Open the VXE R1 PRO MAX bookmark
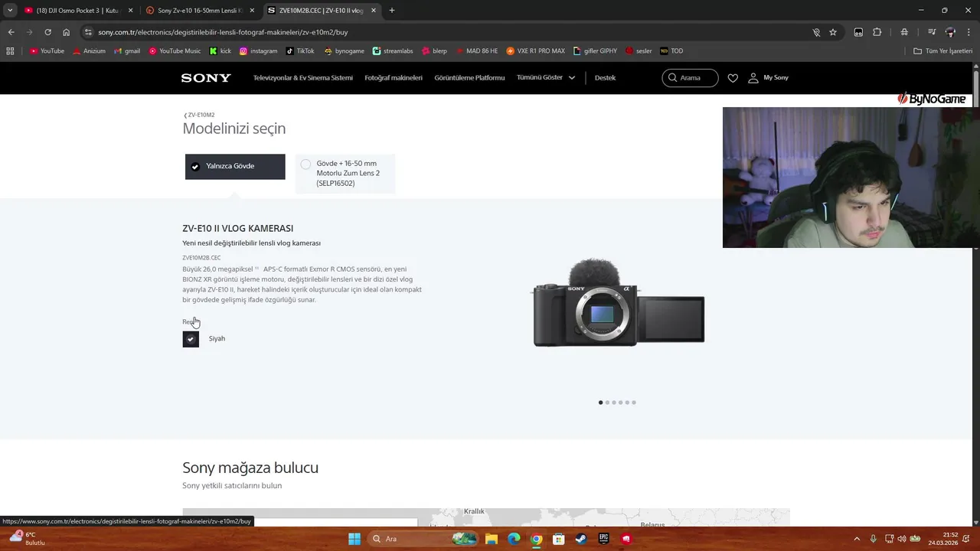The image size is (980, 551). click(x=536, y=51)
